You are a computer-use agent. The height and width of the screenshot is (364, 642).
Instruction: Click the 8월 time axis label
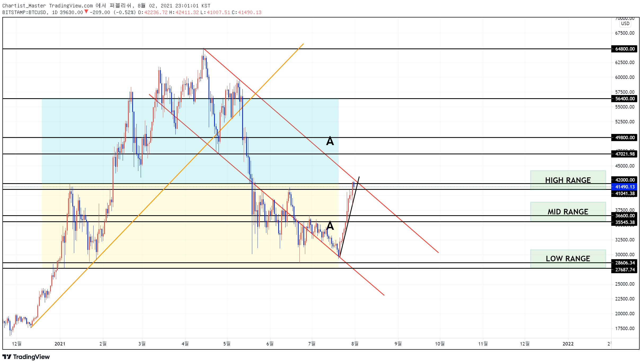pyautogui.click(x=355, y=344)
